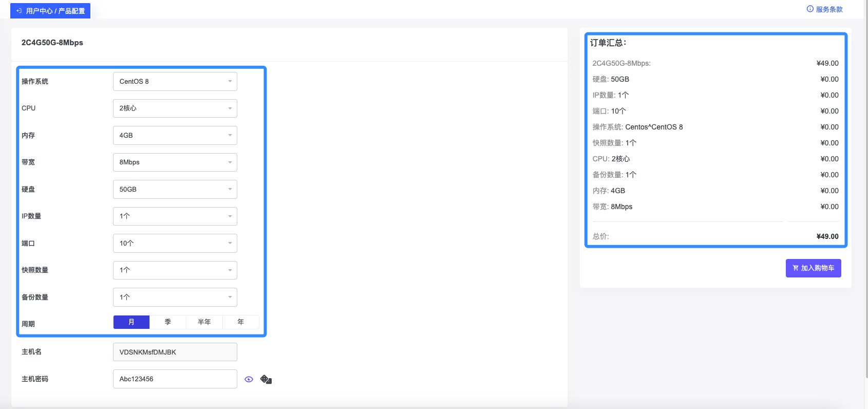Select the 月 billing cycle option
This screenshot has width=868, height=409.
(x=131, y=322)
